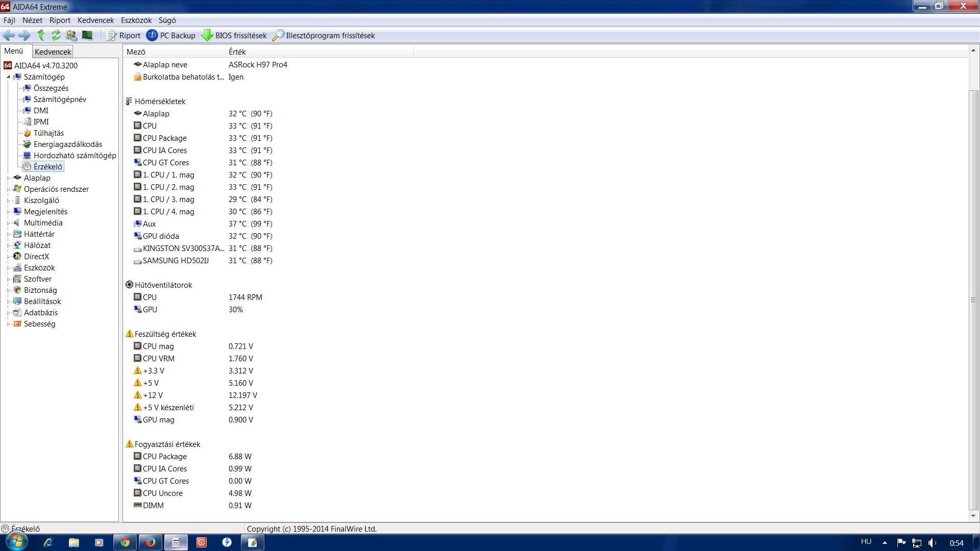
Task: Click the vertical scrollbar thumb
Action: pyautogui.click(x=973, y=299)
